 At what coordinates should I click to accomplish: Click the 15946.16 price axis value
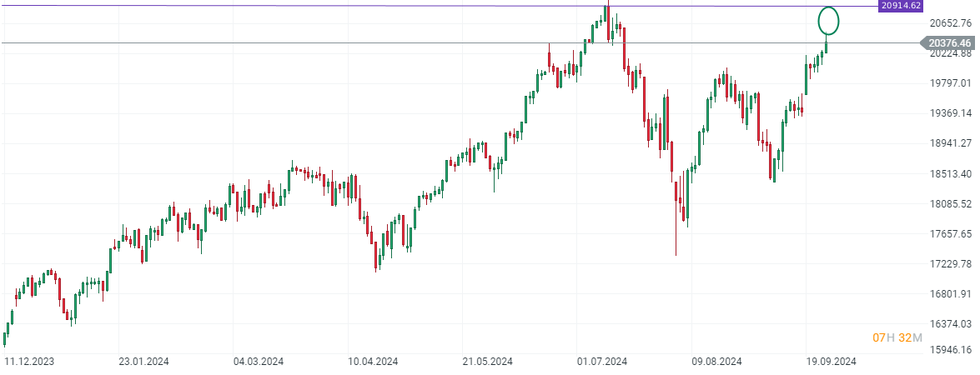[950, 350]
